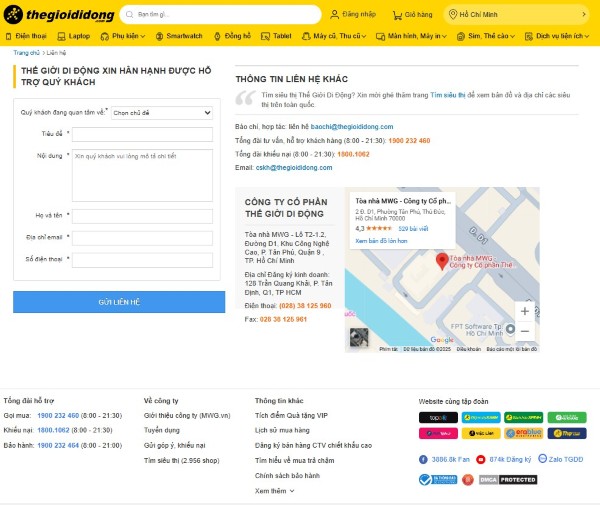Expand the Dịch vụ tiện ích menu chevron
The height and width of the screenshot is (505, 600).
pos(587,36)
